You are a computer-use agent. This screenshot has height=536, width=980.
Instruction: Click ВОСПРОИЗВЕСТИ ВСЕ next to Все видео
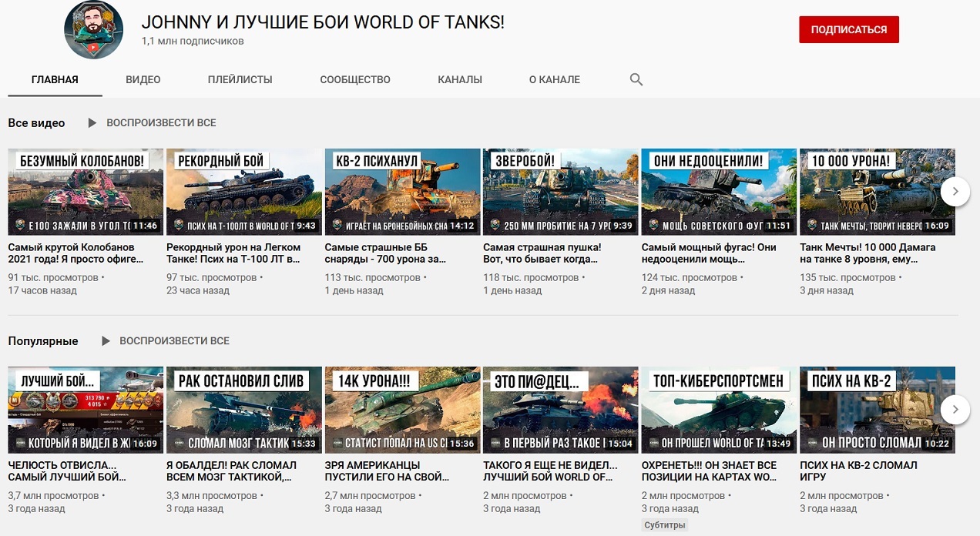coord(161,122)
